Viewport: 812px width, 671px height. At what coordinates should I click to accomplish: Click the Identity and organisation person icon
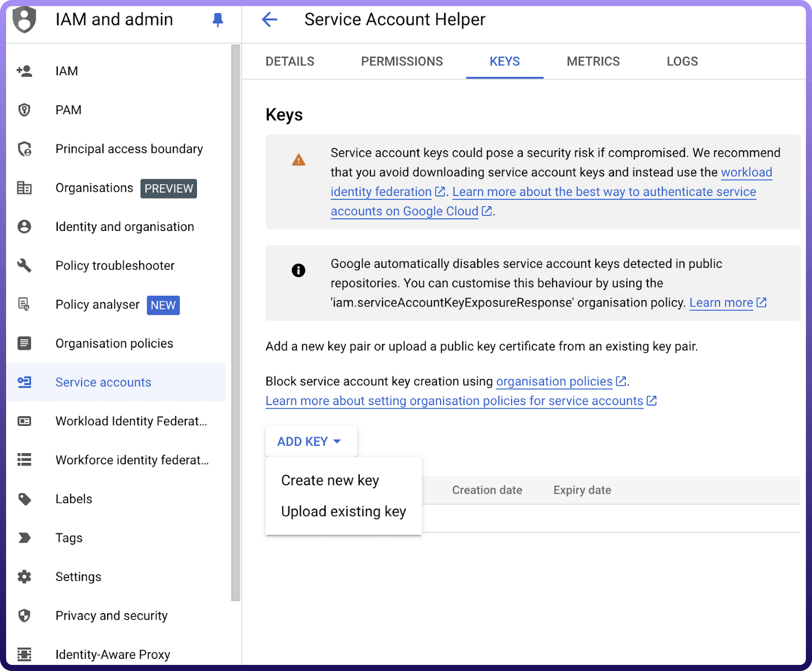point(24,227)
